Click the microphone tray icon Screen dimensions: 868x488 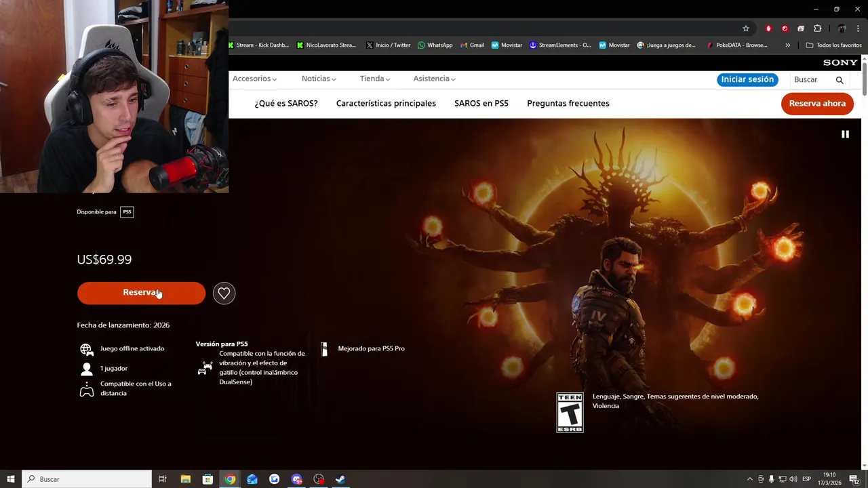[x=771, y=479]
